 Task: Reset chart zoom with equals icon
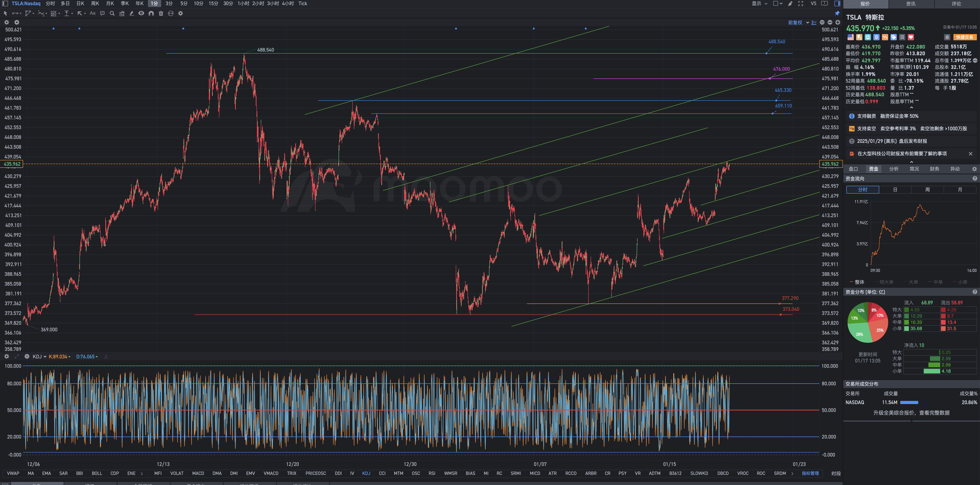[x=822, y=22]
